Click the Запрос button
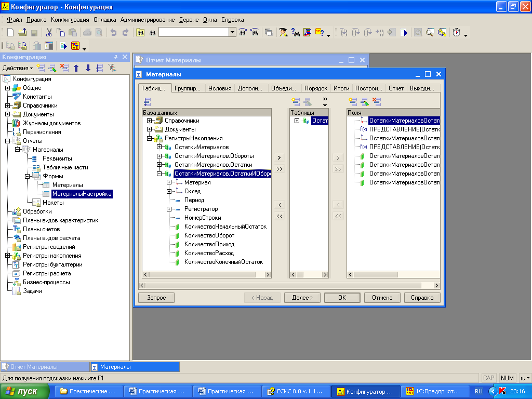Screen dimensions: 532x399 pyautogui.click(x=156, y=298)
